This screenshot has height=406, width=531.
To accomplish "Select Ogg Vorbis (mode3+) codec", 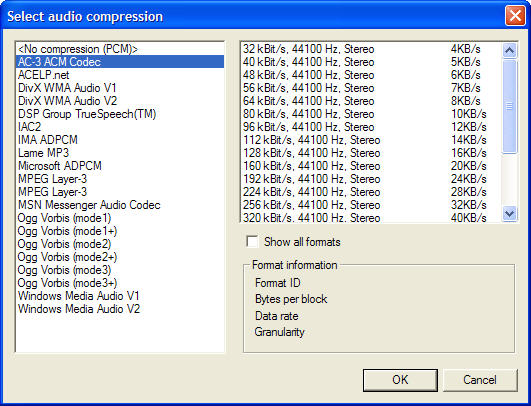I will coord(120,283).
